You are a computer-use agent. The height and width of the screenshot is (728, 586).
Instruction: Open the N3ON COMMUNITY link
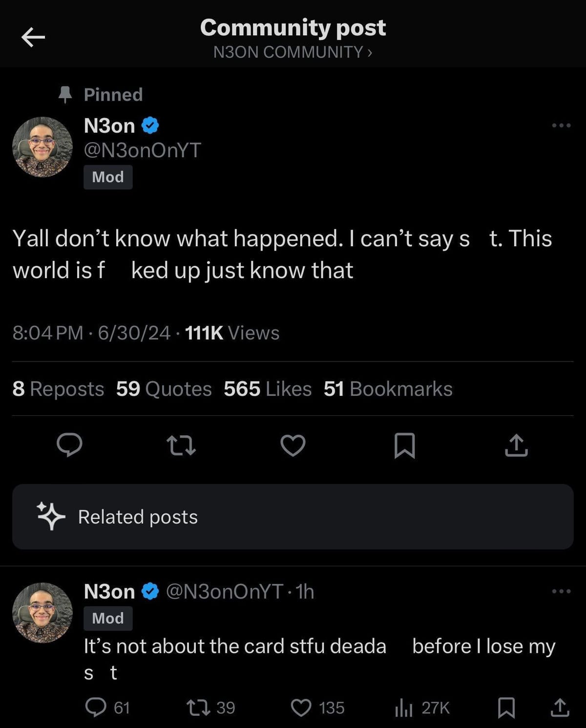point(293,52)
